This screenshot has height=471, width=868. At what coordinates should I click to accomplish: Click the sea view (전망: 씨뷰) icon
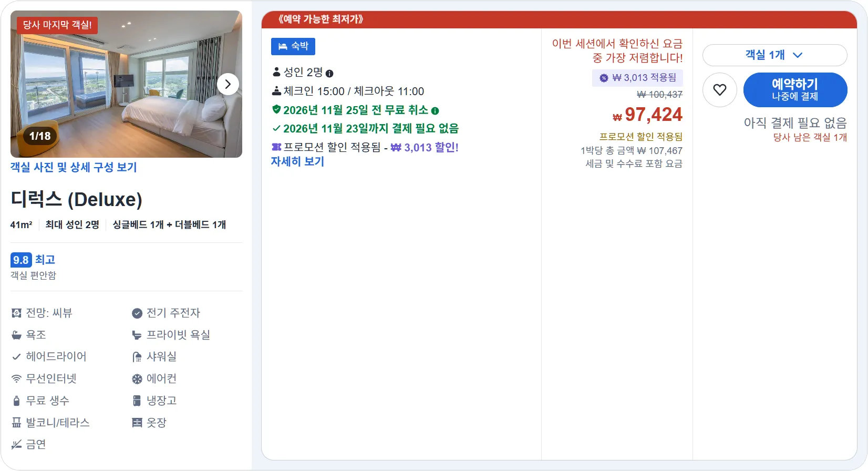(x=16, y=313)
